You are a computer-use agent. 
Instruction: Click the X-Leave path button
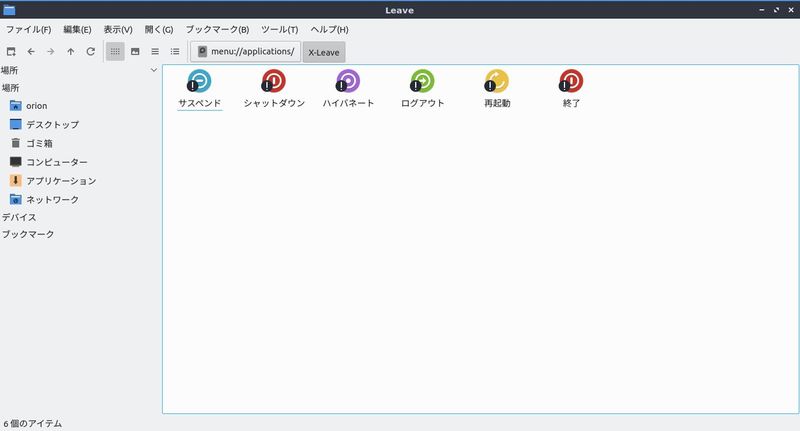coord(324,52)
